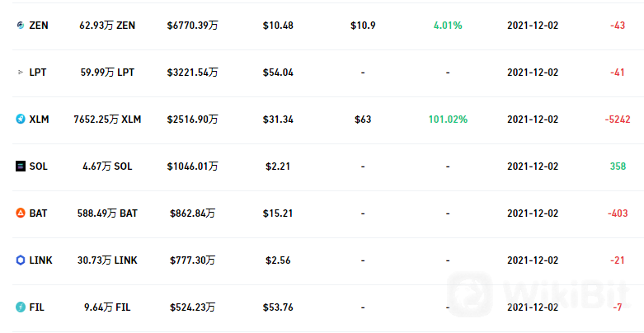
Task: Select the 62.93万 ZEN holdings cell
Action: click(x=107, y=26)
